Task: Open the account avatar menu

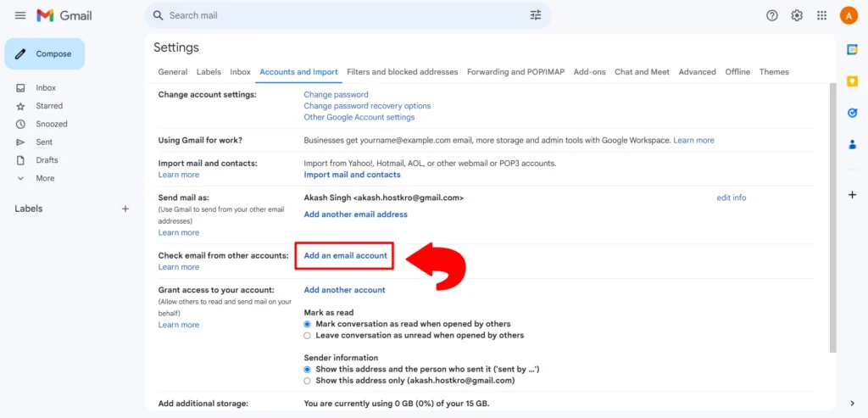Action: pyautogui.click(x=849, y=15)
